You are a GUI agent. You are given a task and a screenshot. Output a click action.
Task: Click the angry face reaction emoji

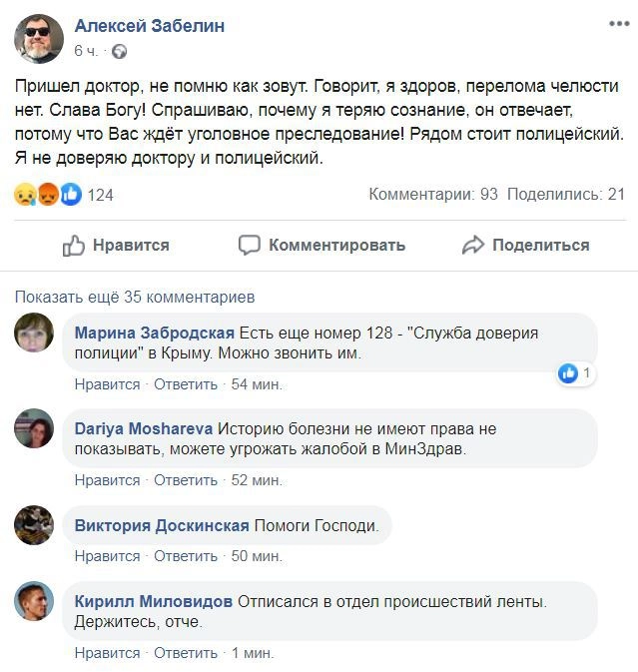click(x=47, y=195)
